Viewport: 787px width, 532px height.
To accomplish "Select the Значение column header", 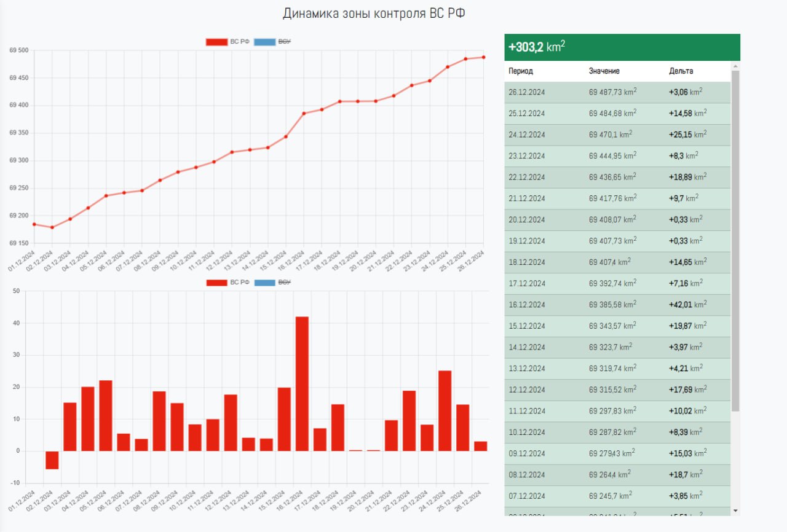I will pos(604,71).
